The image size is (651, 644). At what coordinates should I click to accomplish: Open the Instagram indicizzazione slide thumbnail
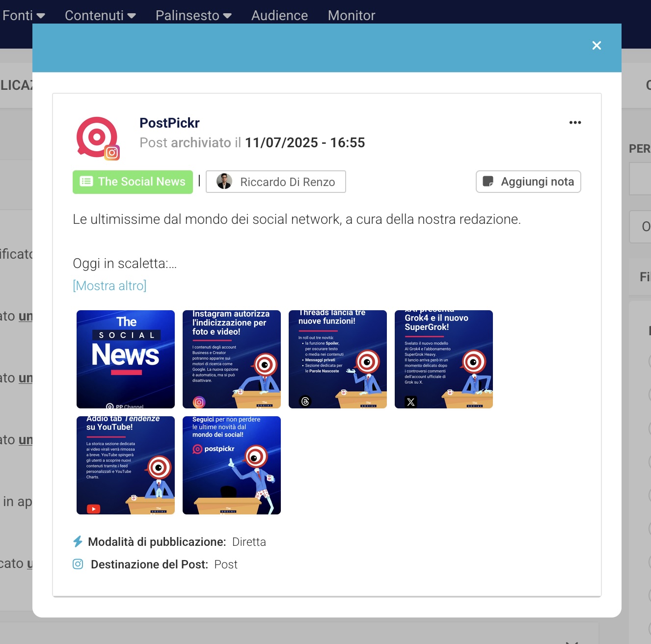pos(232,359)
